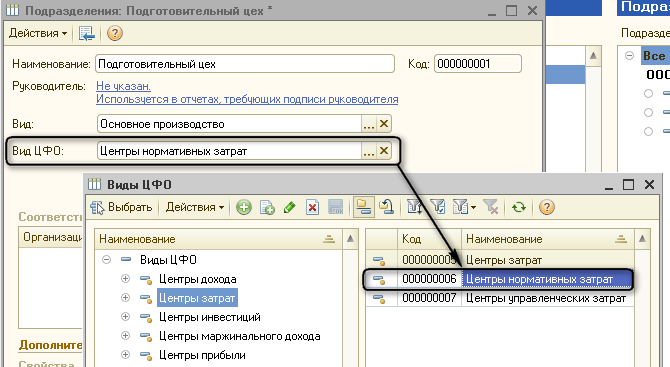
Task: Clear the Вид field with X button
Action: coord(384,124)
